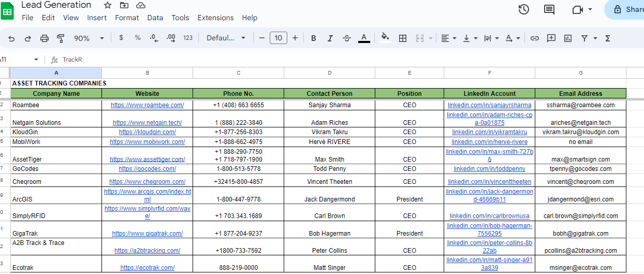
Task: Open the Format menu
Action: click(x=127, y=18)
